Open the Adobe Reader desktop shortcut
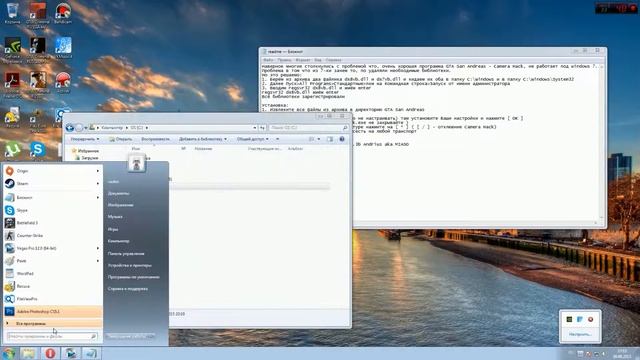Screen dimensions: 640x360 pyautogui.click(x=12, y=84)
